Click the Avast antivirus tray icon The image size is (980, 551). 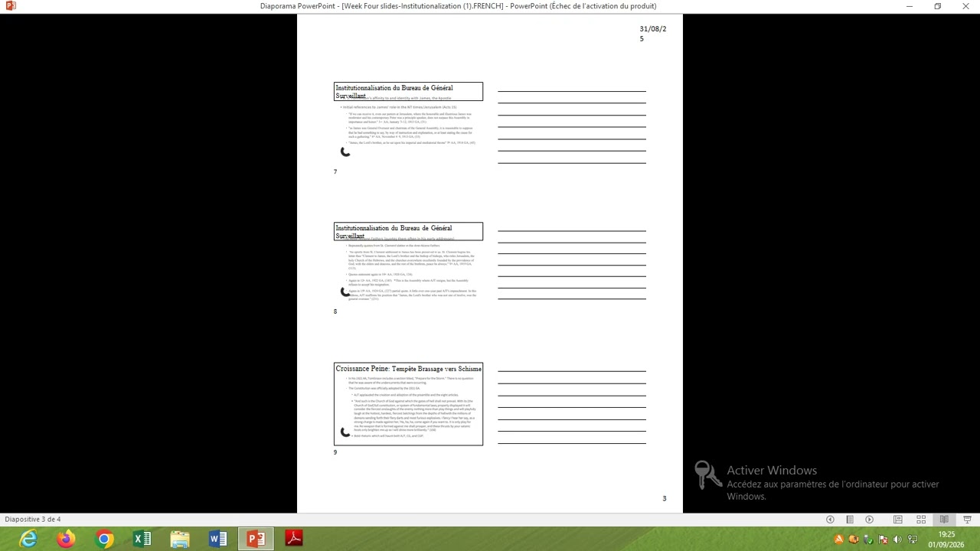tap(838, 540)
